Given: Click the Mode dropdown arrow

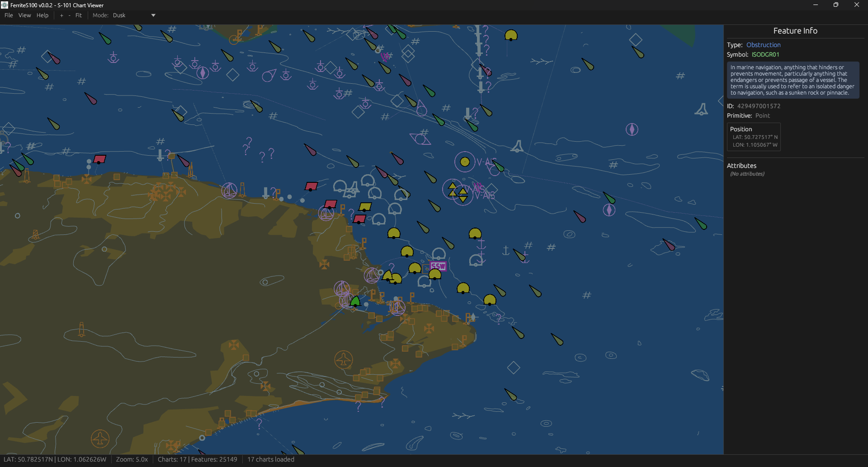Looking at the screenshot, I should tap(153, 15).
